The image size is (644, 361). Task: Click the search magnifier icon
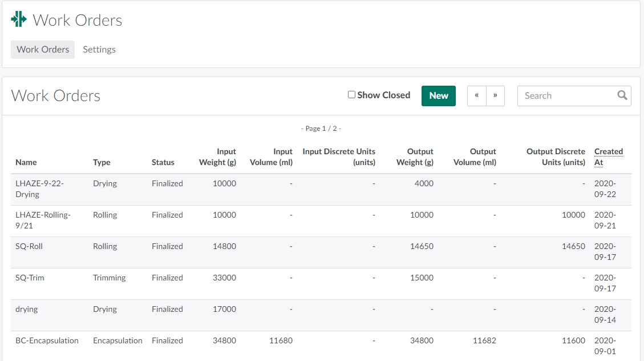[x=622, y=95]
